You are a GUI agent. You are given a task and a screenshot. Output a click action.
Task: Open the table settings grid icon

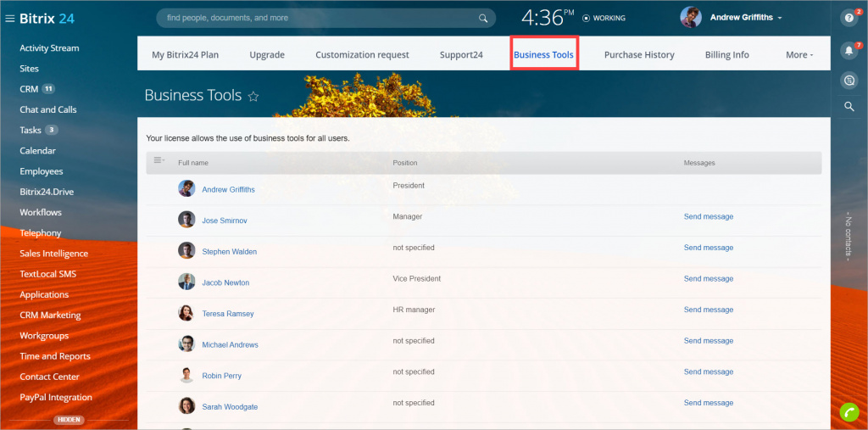point(159,160)
